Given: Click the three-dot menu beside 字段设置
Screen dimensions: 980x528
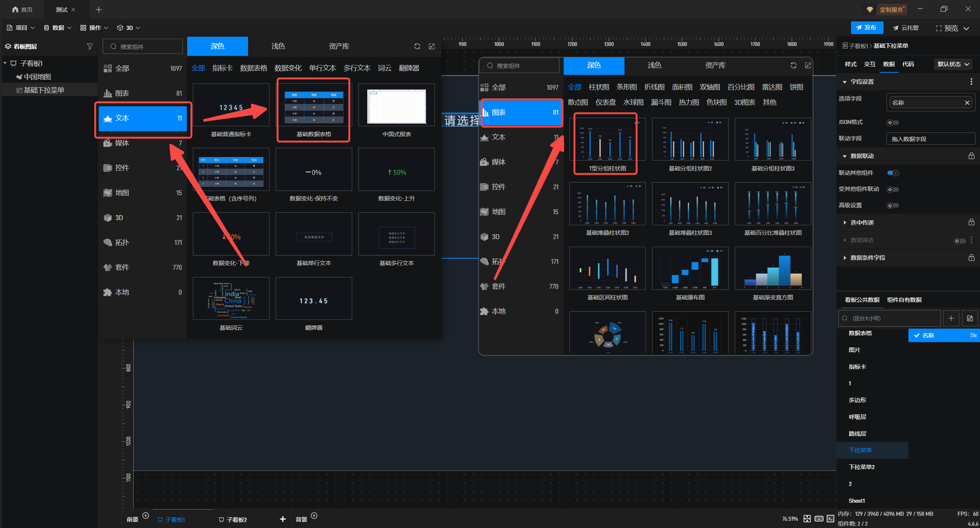Looking at the screenshot, I should 971,81.
